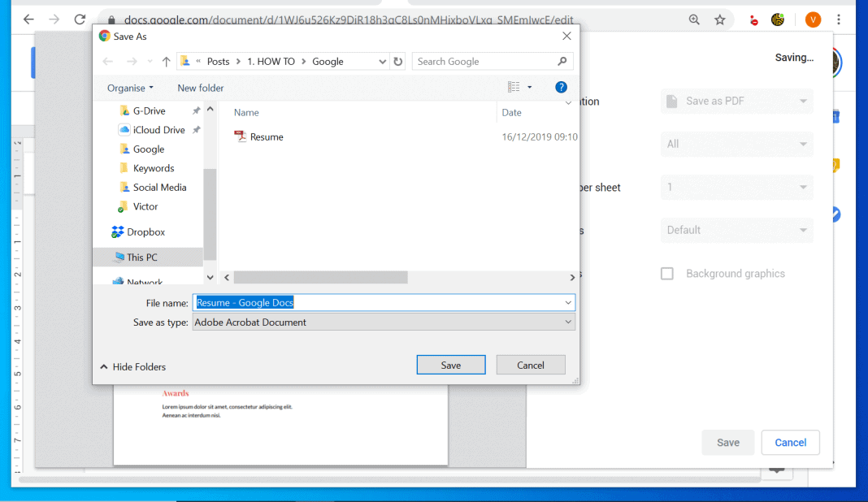Viewport: 868px width, 502px height.
Task: Collapse folders with Hide Folders
Action: (132, 367)
